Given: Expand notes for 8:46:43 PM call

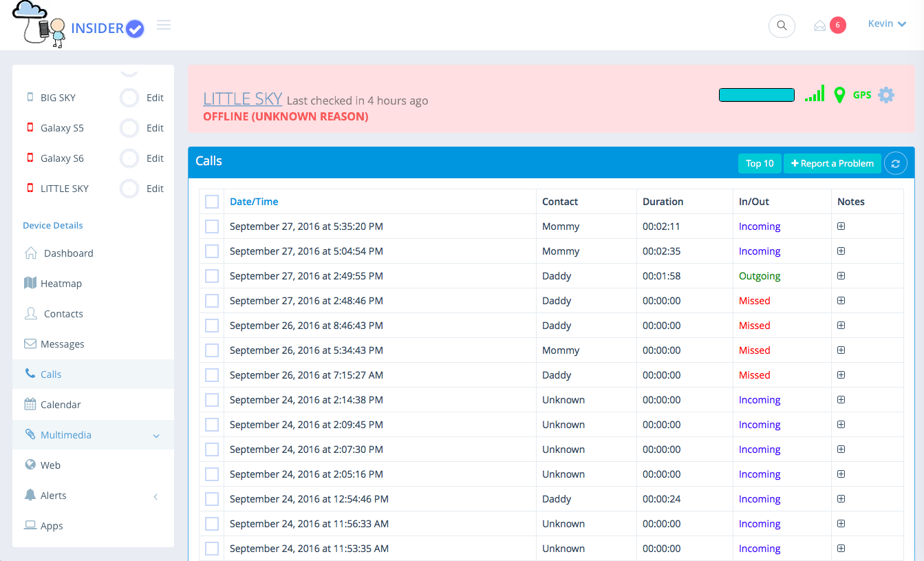Looking at the screenshot, I should [841, 325].
